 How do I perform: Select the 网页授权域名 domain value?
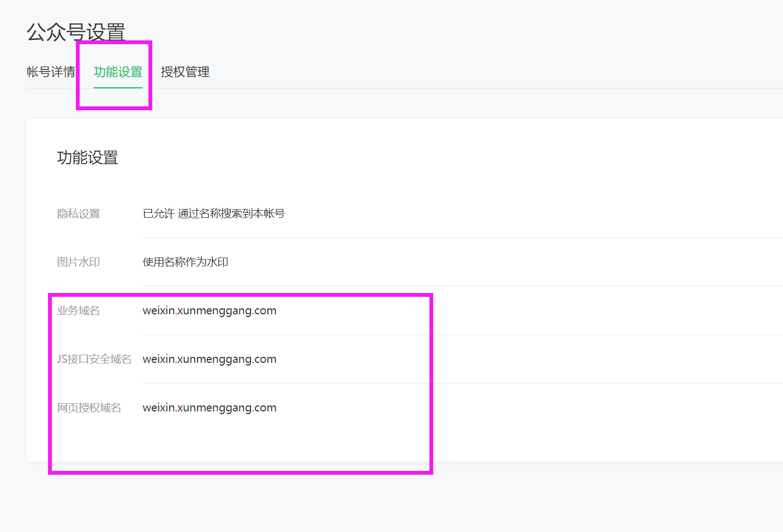point(210,408)
